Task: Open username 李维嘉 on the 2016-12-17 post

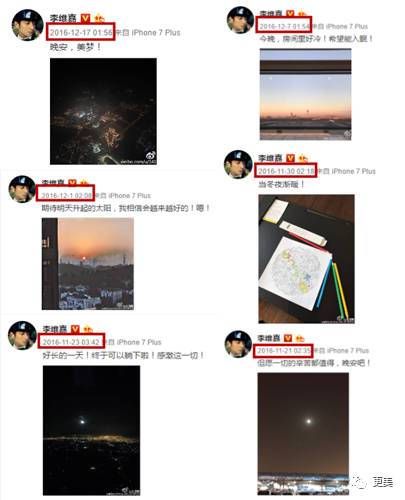Action: (63, 18)
